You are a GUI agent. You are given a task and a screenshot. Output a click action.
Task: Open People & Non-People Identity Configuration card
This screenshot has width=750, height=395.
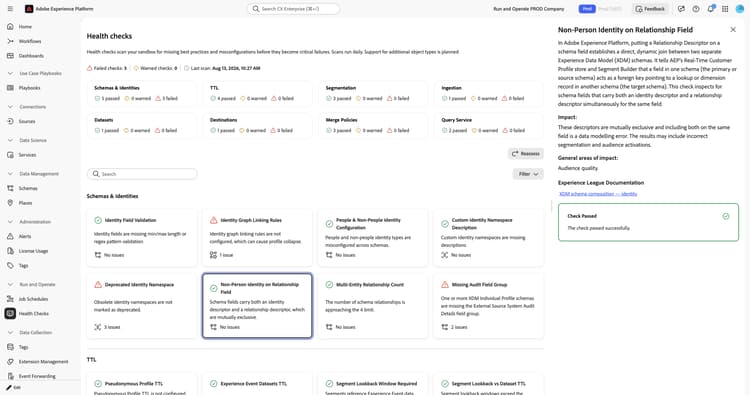pyautogui.click(x=373, y=238)
